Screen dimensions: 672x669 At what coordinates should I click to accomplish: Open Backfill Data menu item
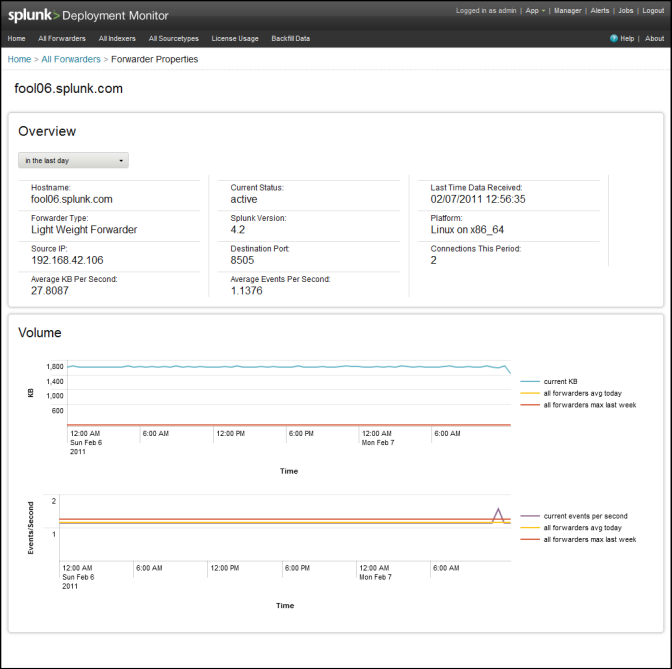pos(291,39)
